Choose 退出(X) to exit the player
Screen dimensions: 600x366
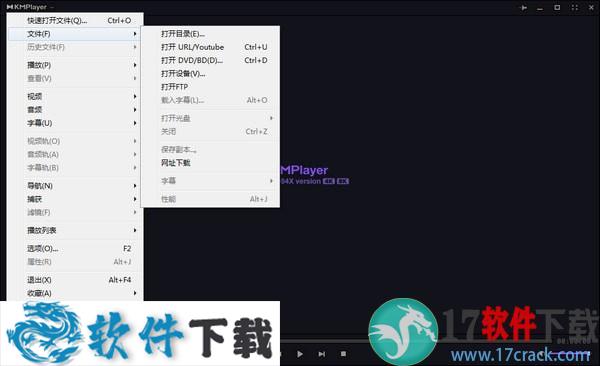tap(75, 280)
